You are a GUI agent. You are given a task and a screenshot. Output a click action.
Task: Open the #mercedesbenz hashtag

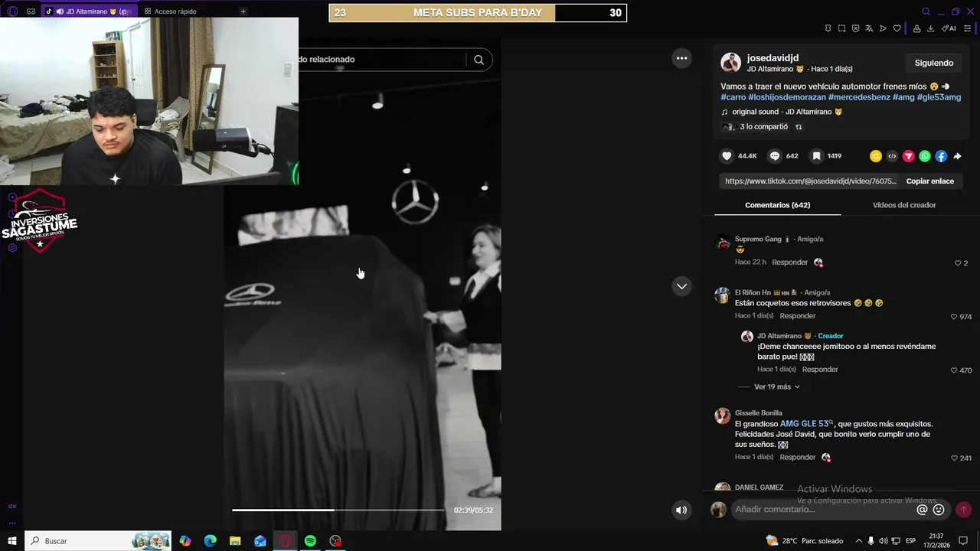click(x=859, y=97)
